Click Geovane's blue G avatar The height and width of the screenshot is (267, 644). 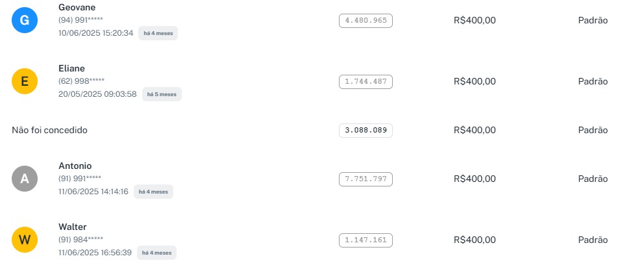25,20
